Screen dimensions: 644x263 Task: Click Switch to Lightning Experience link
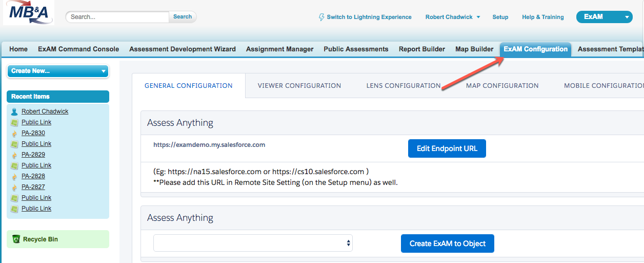pyautogui.click(x=369, y=17)
